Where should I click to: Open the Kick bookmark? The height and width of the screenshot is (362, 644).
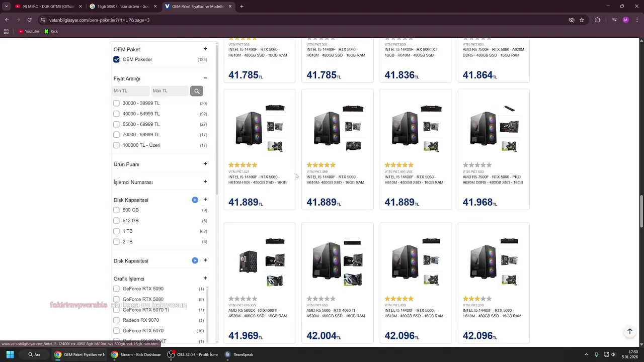[x=51, y=31]
